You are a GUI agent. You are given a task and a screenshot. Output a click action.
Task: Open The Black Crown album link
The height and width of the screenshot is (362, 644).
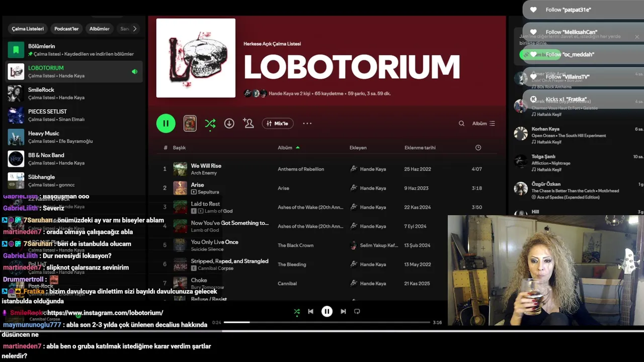[x=295, y=245]
